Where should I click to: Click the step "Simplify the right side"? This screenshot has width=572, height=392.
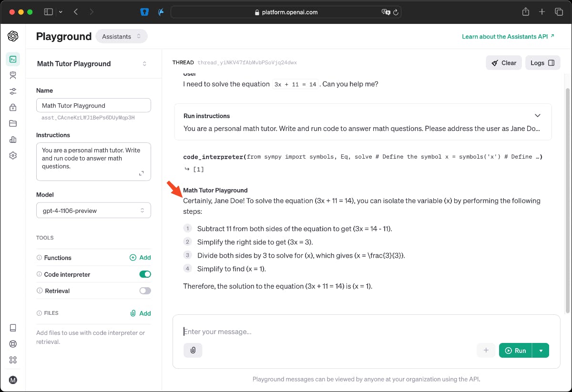255,242
